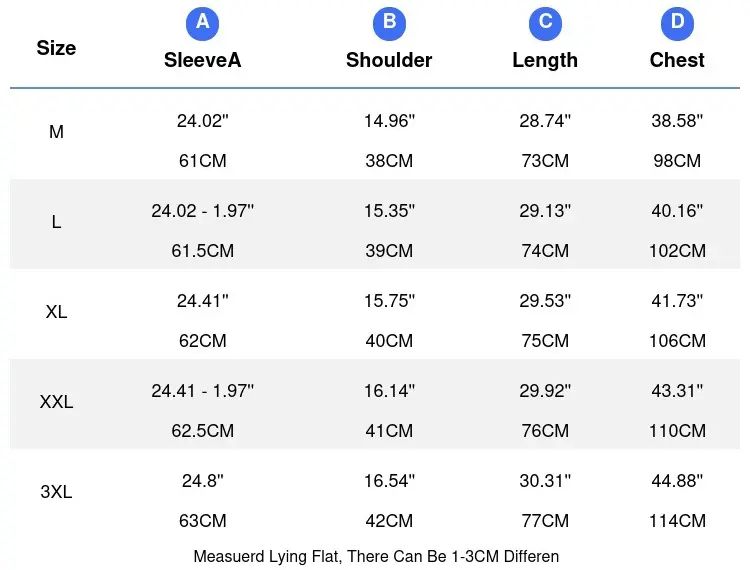Image resolution: width=750 pixels, height=570 pixels.
Task: Click the blue circle A icon
Action: point(203,22)
